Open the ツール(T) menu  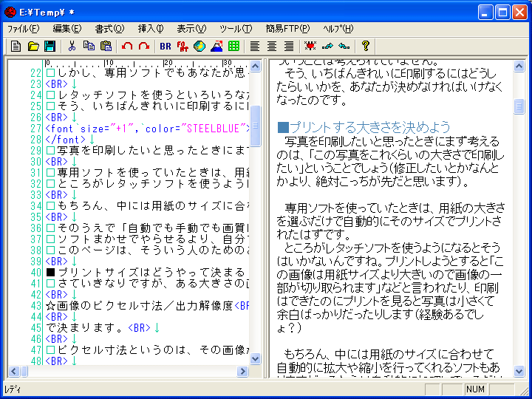[236, 29]
